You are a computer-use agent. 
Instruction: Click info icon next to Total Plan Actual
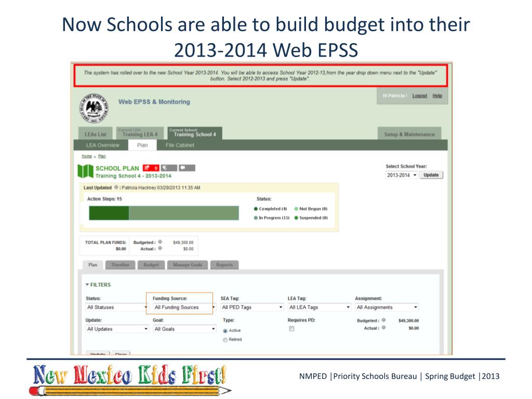[x=160, y=248]
